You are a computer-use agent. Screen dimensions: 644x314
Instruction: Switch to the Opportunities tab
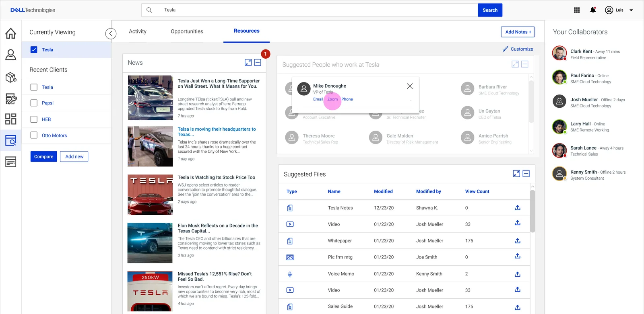187,31
